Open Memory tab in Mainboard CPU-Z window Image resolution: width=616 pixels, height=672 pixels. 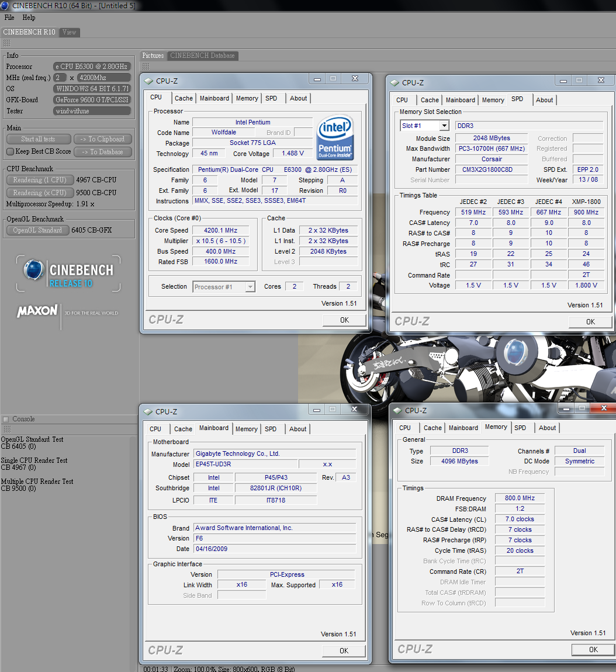(x=247, y=429)
